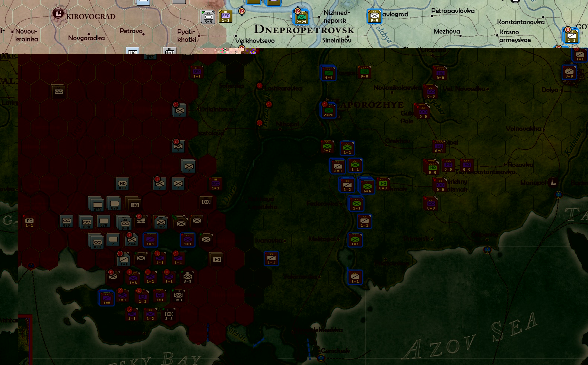The image size is (588, 365).
Task: Select the 2=29 unit counter at Dnepropetrovsk
Action: 301,17
